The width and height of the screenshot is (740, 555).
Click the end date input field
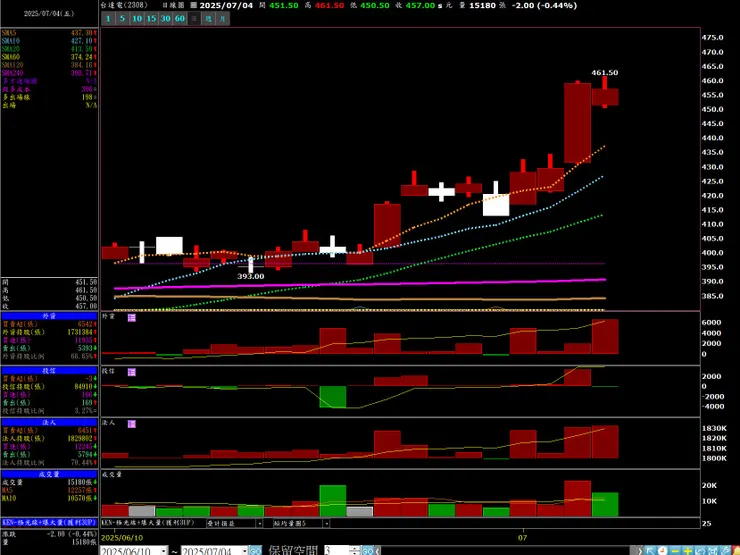coord(211,551)
